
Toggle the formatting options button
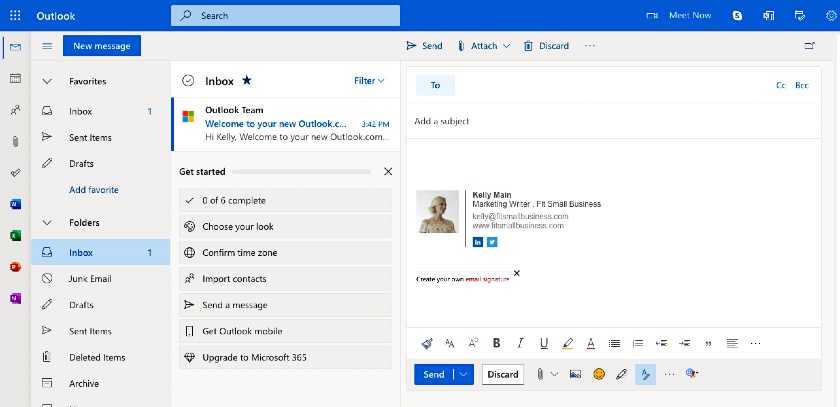pyautogui.click(x=646, y=374)
